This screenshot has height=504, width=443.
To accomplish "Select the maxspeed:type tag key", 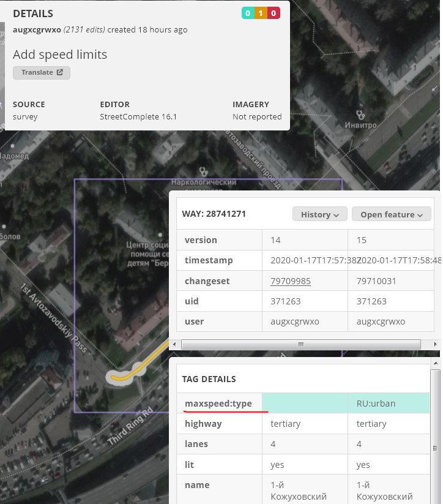I will click(218, 404).
